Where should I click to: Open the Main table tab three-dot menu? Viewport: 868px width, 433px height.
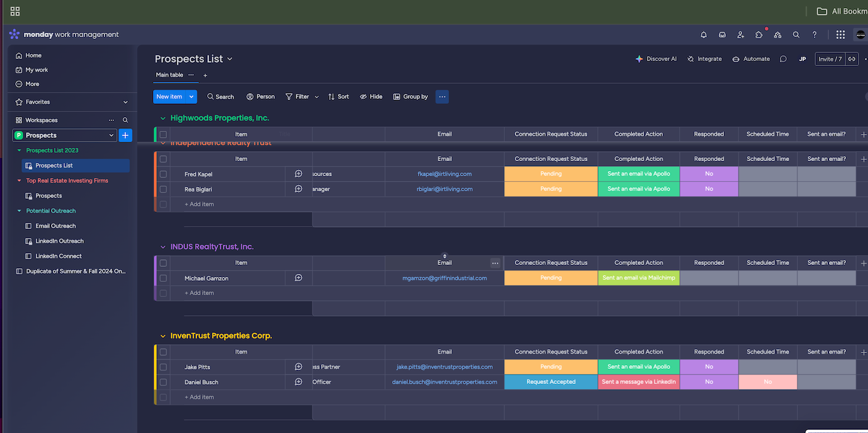pyautogui.click(x=191, y=75)
